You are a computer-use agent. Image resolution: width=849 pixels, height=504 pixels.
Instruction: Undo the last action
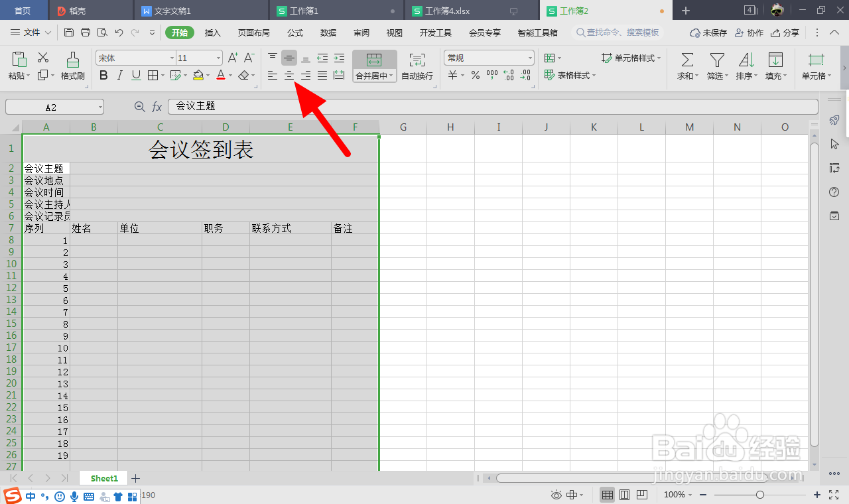119,32
